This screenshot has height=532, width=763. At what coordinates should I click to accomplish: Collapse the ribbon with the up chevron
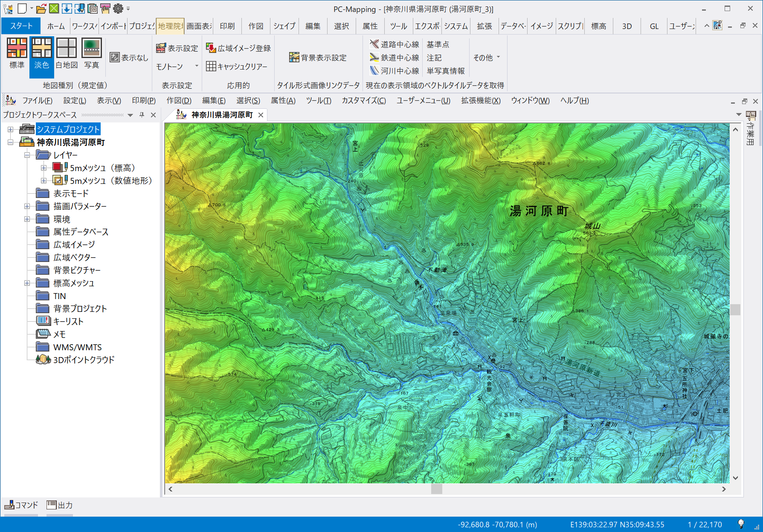tap(706, 26)
